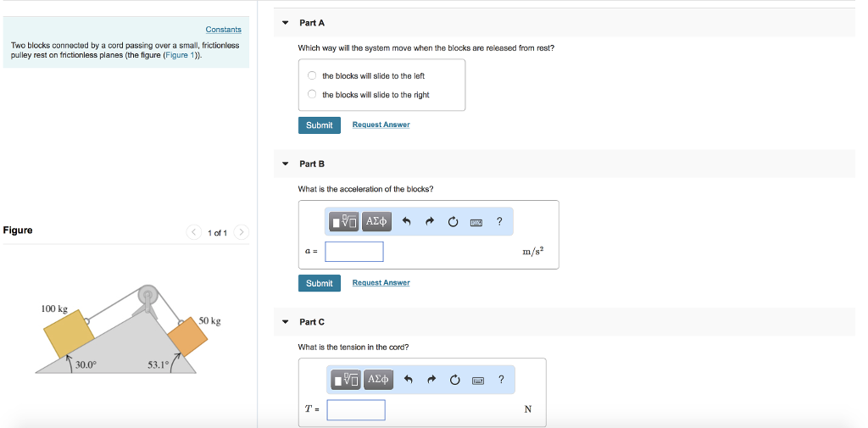
Task: Collapse the Part A section
Action: (x=286, y=23)
